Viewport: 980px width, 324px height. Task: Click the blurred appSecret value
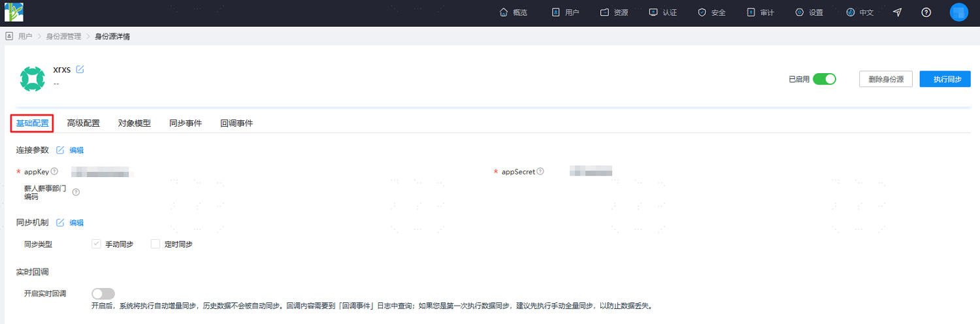591,172
